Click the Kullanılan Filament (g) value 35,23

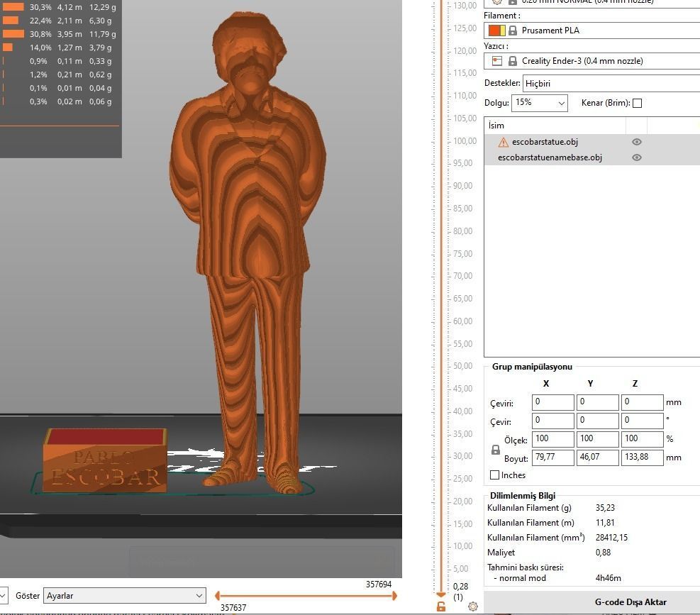tap(606, 508)
